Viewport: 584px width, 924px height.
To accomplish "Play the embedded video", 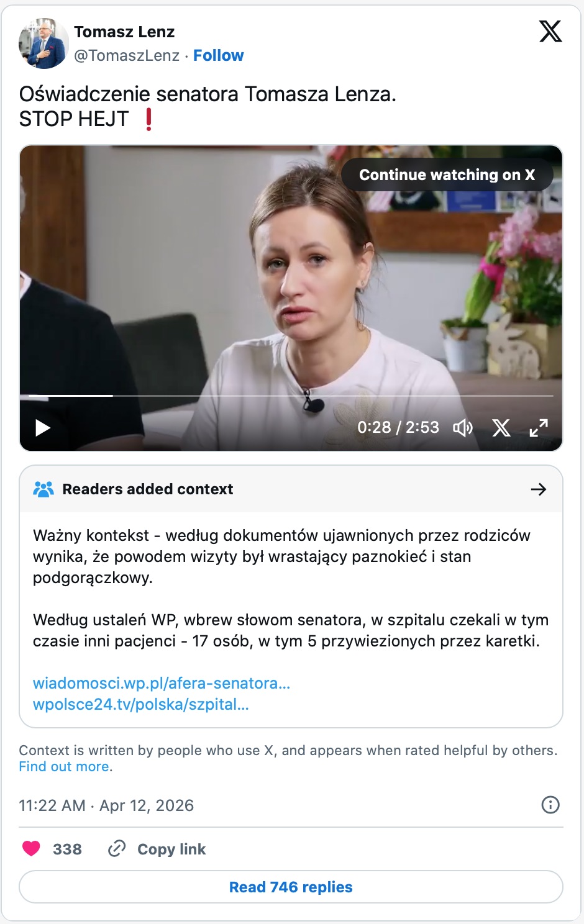I will click(42, 428).
